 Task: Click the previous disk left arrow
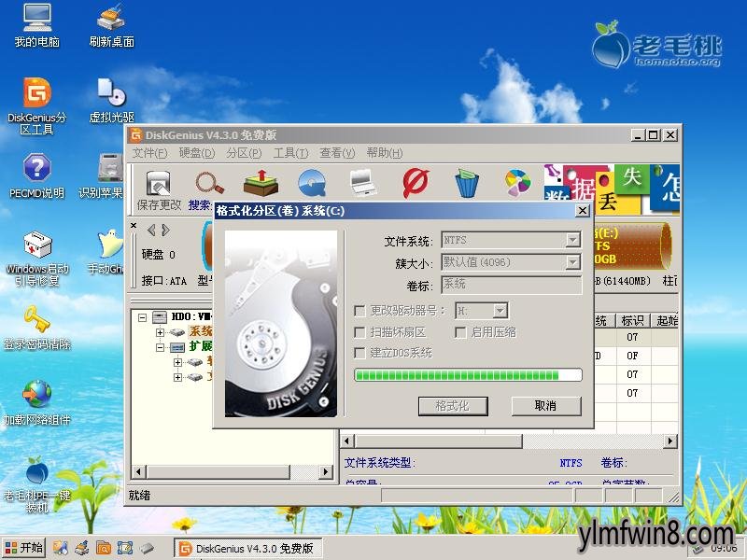[151, 231]
